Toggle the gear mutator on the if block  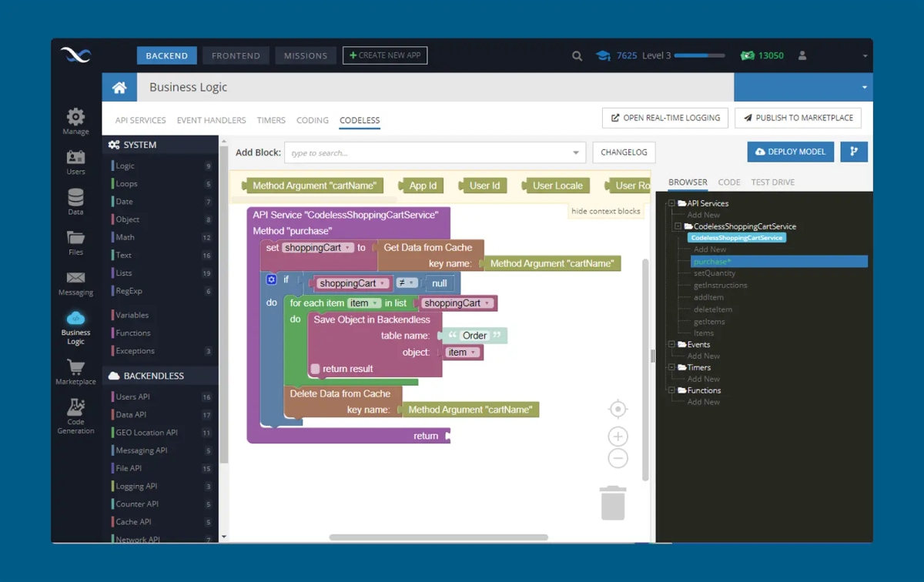point(271,279)
